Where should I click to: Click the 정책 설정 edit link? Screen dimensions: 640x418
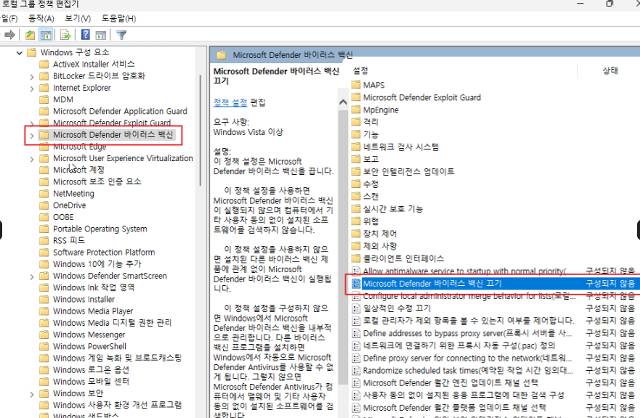coord(230,102)
